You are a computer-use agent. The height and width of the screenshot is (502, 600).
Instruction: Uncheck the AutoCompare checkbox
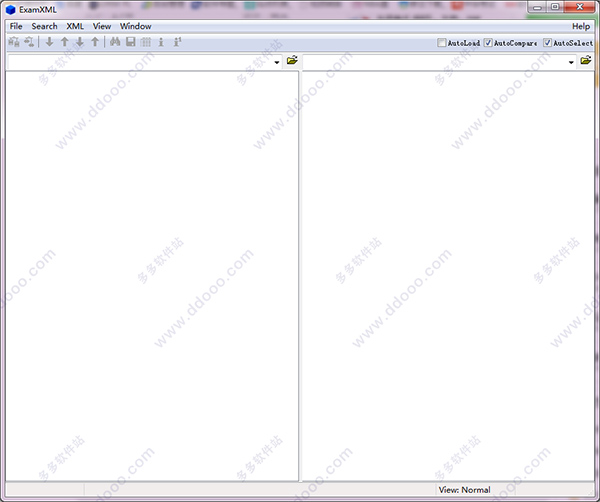[x=488, y=42]
